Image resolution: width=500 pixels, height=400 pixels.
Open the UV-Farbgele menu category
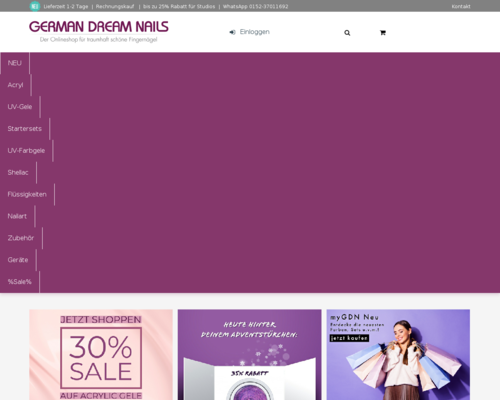point(26,151)
